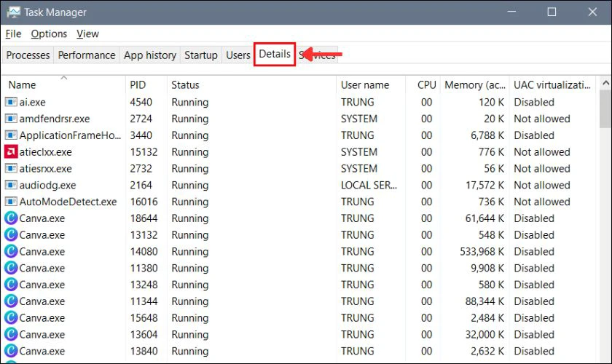
Task: Sort by the User name column header
Action: pyautogui.click(x=371, y=84)
